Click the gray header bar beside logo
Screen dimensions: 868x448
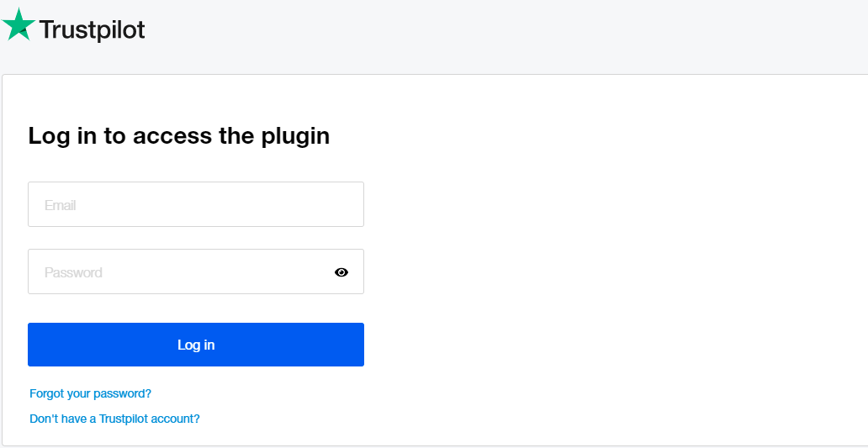click(x=505, y=34)
